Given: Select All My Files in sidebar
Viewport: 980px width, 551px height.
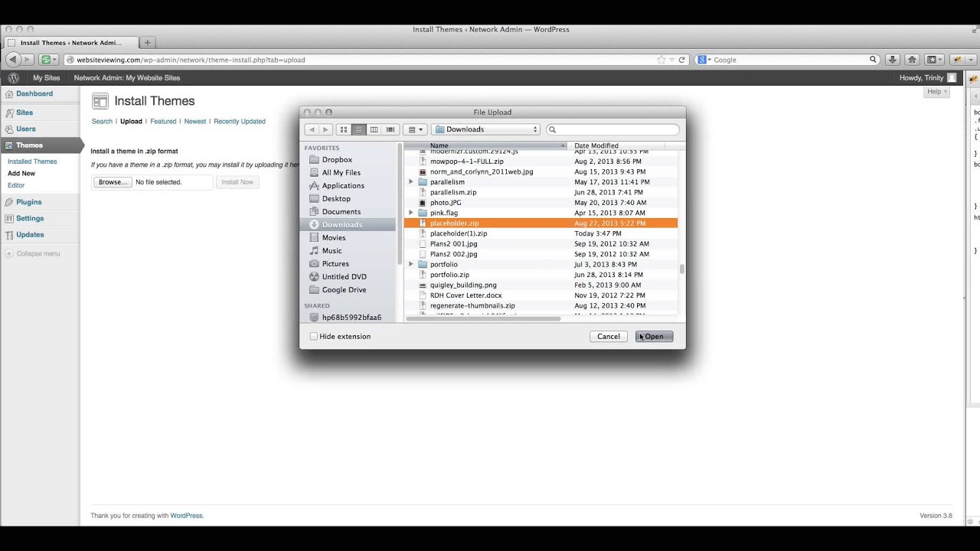Looking at the screenshot, I should [341, 172].
